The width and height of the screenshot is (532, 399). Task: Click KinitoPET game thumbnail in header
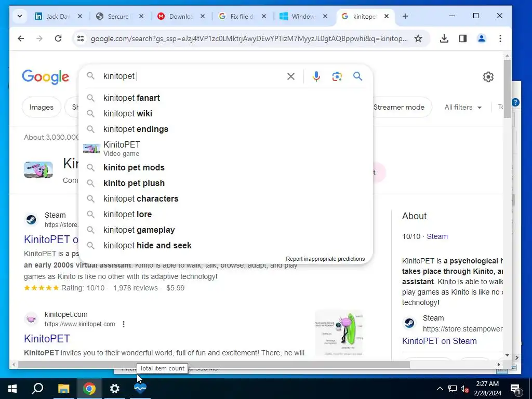click(x=38, y=170)
